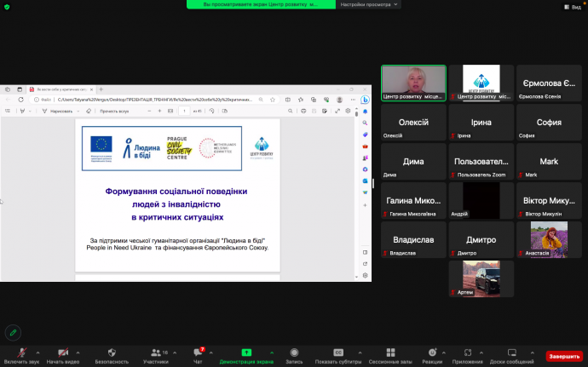
Task: Unmute microphone with Включить звук button
Action: (20, 353)
